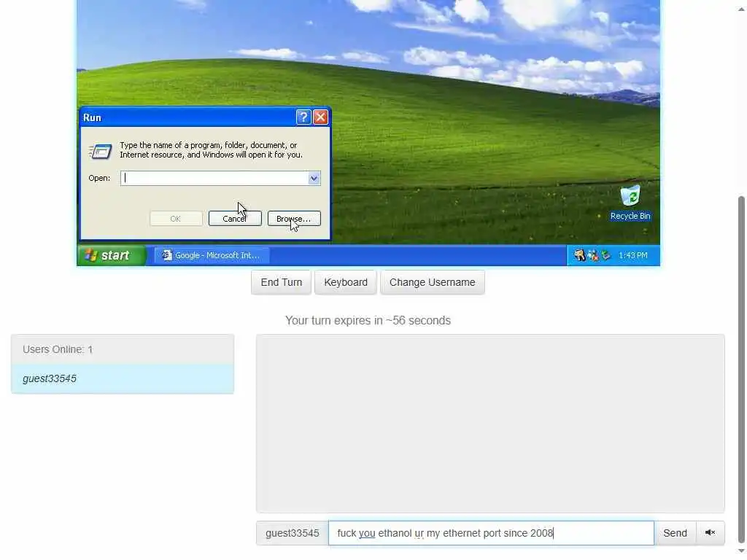Click the chat message input field

[491, 533]
